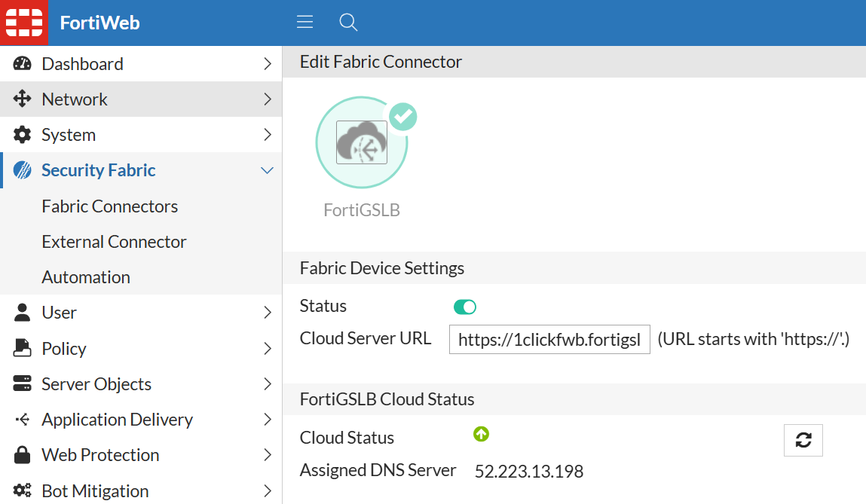Click the FortiGSLB cloud connector icon
The image size is (866, 504).
pyautogui.click(x=362, y=142)
